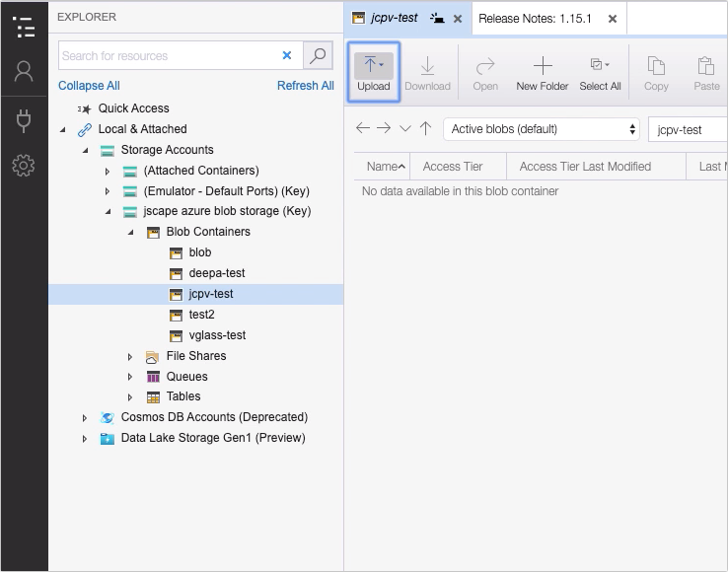Open the Explorer view in sidebar
The height and width of the screenshot is (572, 728).
click(x=24, y=26)
